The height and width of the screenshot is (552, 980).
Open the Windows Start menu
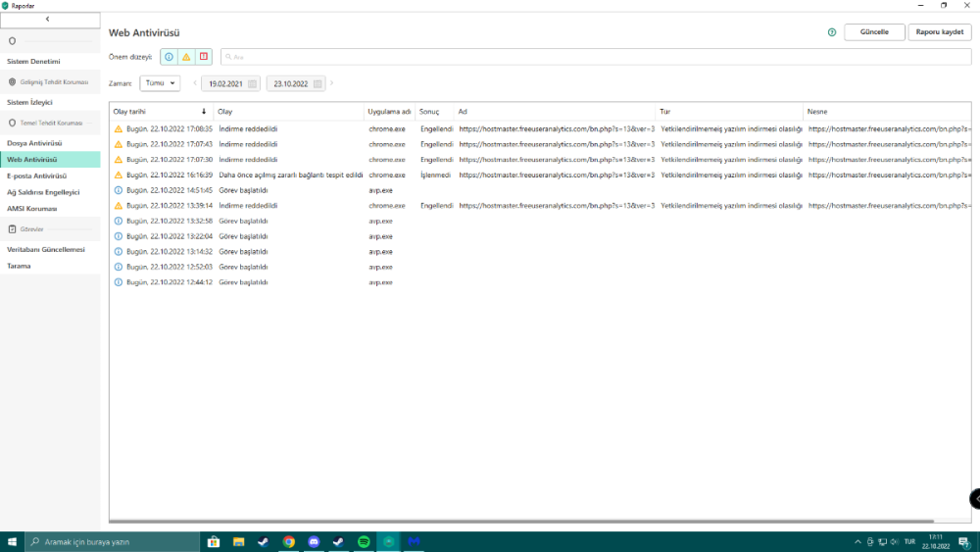coord(12,542)
